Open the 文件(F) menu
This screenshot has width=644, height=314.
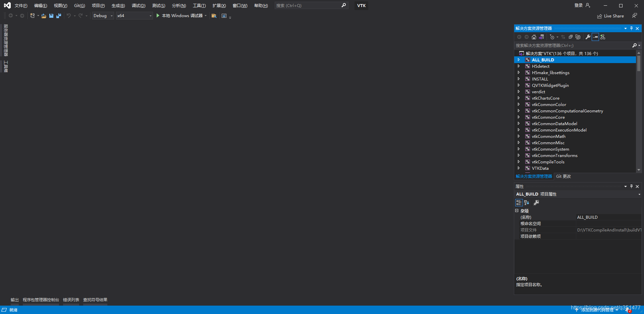21,6
